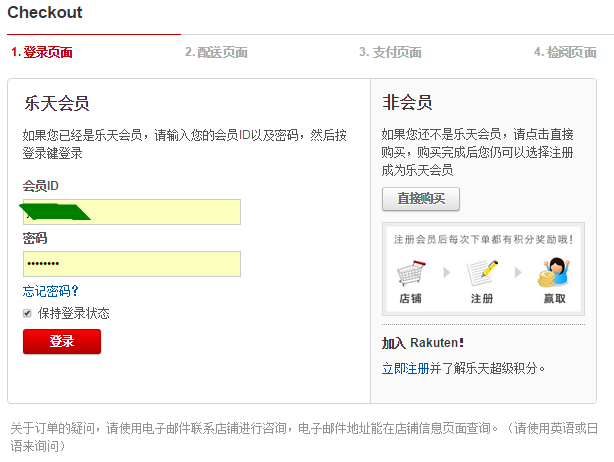Click the coins and person 赢取 icon
Screen dimensions: 614x462
(554, 272)
